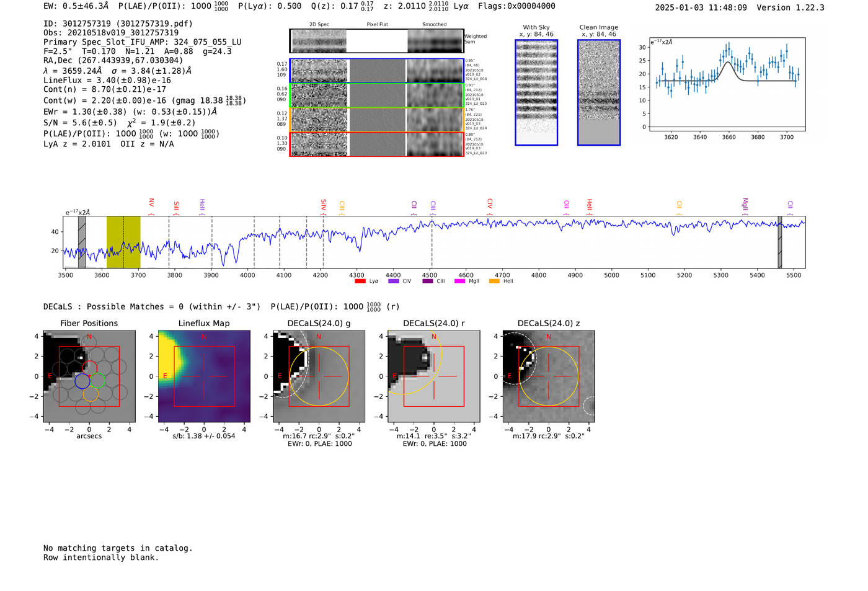This screenshot has width=868, height=591.
Task: Click the λ = 3659.24Å line
Action: tap(117, 71)
